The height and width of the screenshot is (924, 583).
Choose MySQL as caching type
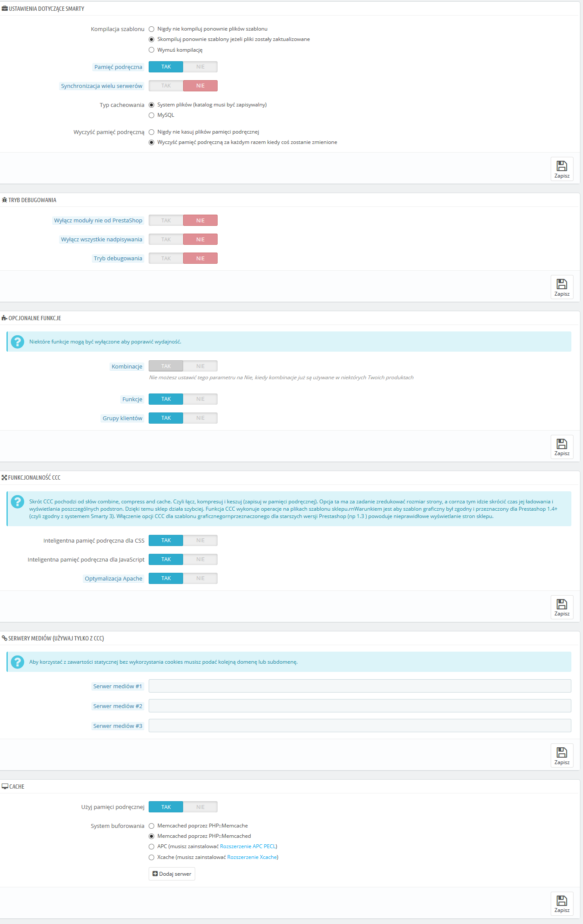(151, 115)
